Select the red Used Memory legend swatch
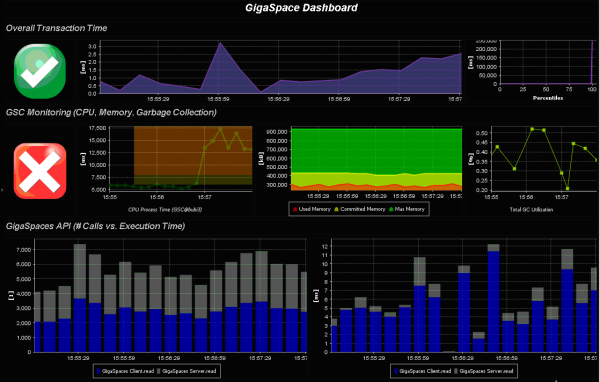Screen dimensions: 600x382 295,209
